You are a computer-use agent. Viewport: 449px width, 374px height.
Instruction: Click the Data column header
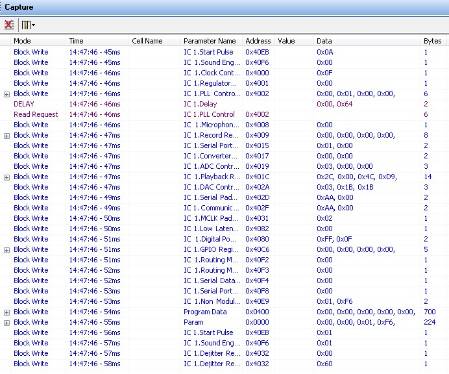(x=324, y=41)
